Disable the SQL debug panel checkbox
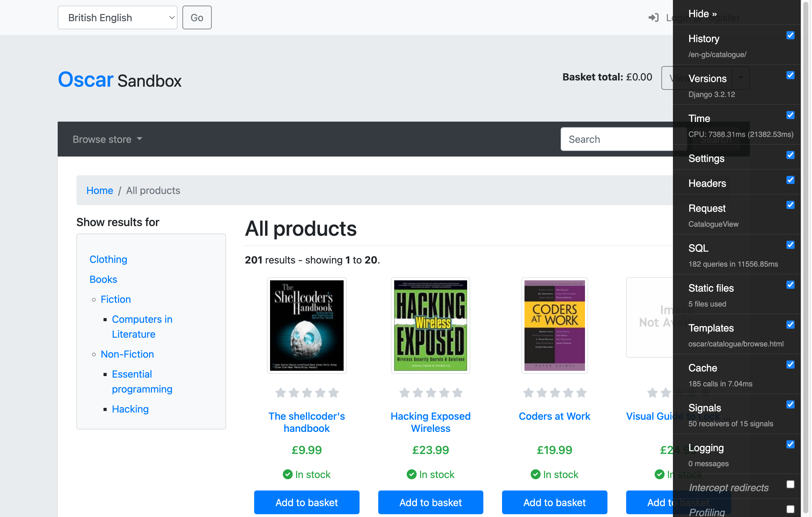The height and width of the screenshot is (517, 812). [790, 245]
